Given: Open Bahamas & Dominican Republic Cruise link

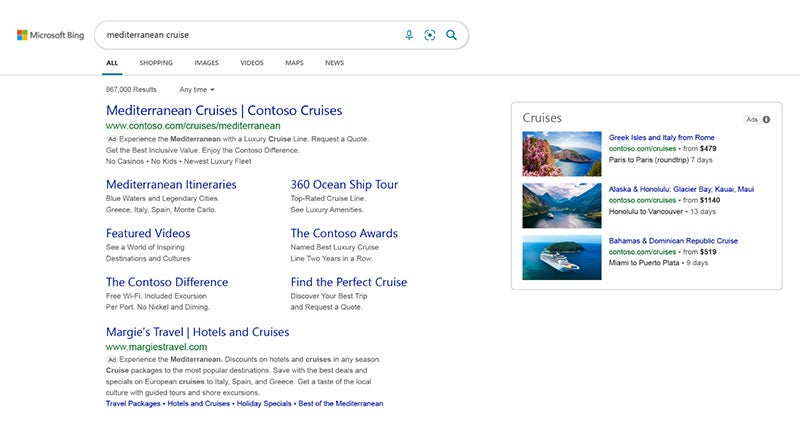Looking at the screenshot, I should 673,240.
